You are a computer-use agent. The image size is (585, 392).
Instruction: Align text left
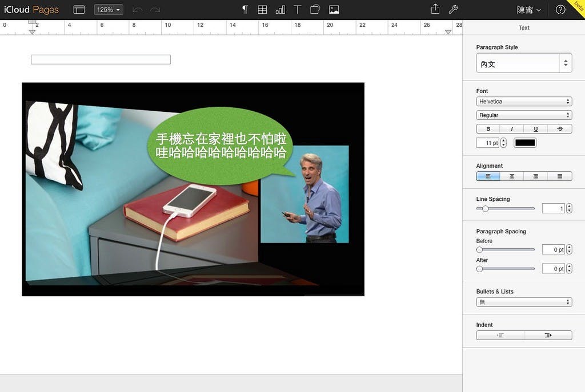coord(488,176)
